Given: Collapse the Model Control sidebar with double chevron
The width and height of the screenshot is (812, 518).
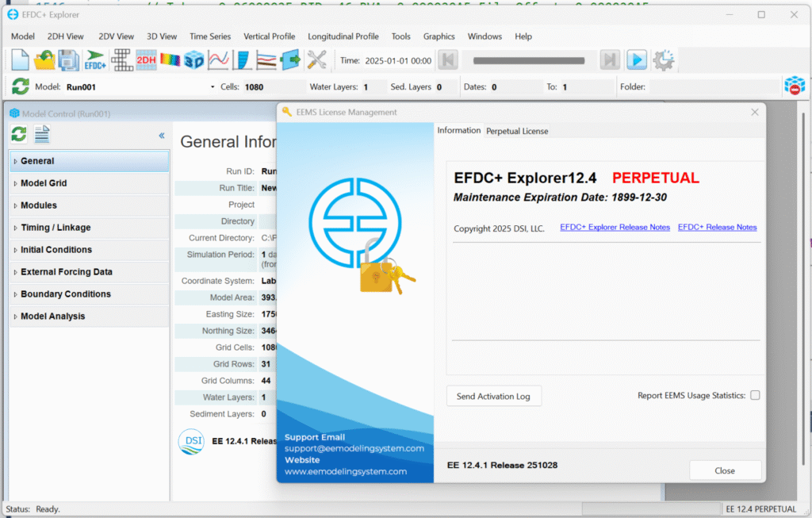Looking at the screenshot, I should [162, 136].
